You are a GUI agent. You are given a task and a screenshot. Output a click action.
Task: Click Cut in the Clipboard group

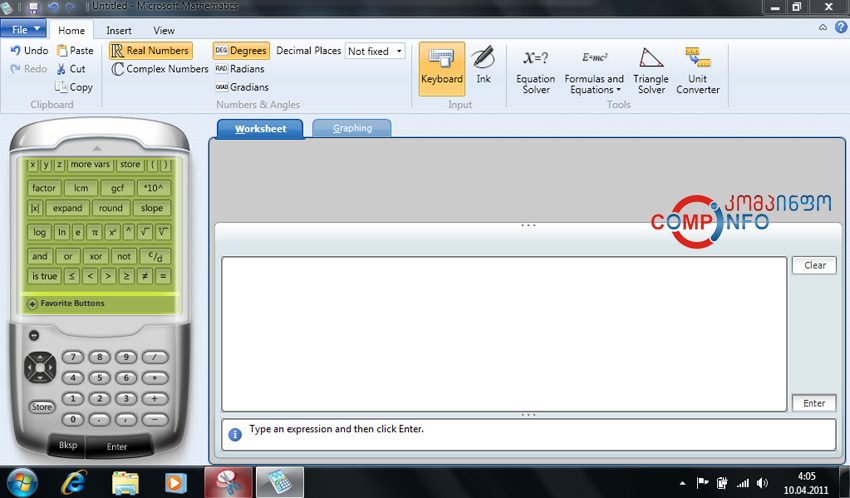click(71, 69)
